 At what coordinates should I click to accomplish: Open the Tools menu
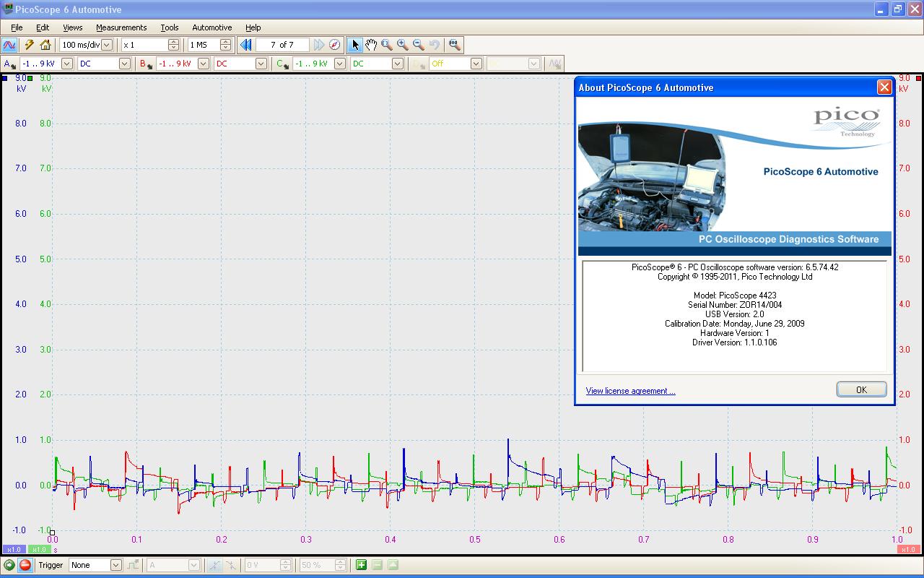coord(170,27)
